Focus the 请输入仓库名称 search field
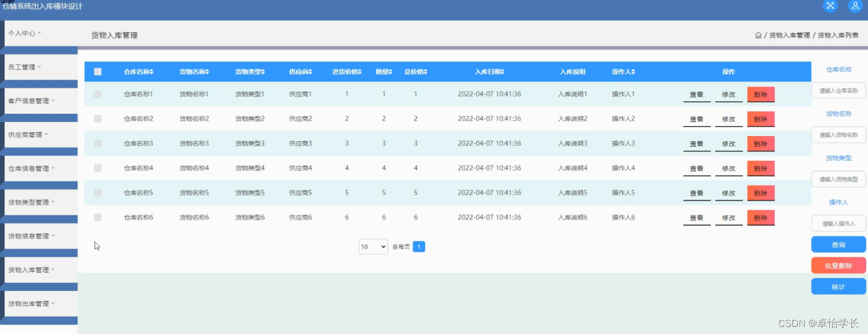868x334 pixels. (x=839, y=91)
